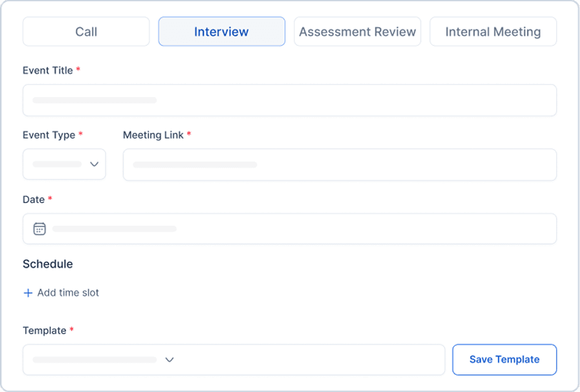Click the plus icon beside Add time slot

28,293
